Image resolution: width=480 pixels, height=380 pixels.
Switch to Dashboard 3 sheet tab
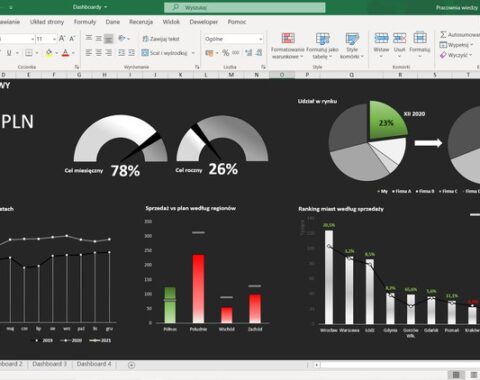coord(49,364)
